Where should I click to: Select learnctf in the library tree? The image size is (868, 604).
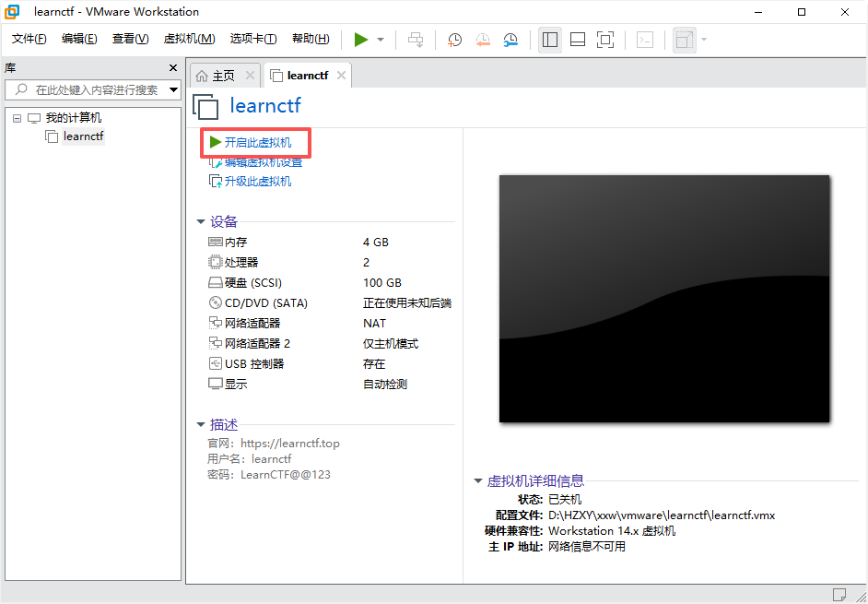(x=83, y=136)
